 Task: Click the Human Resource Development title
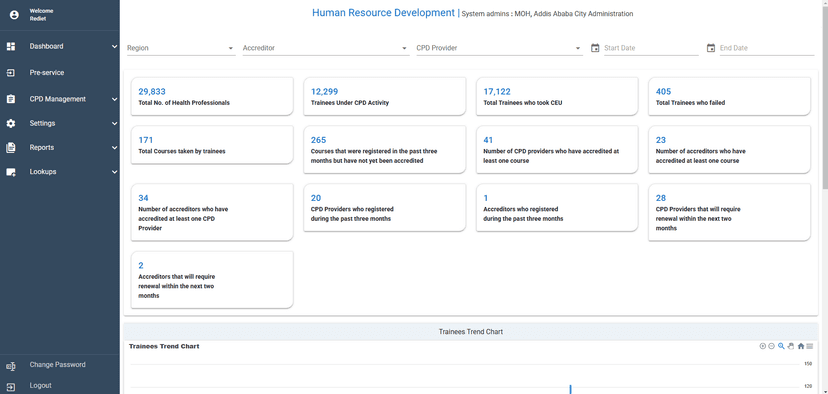click(x=383, y=13)
